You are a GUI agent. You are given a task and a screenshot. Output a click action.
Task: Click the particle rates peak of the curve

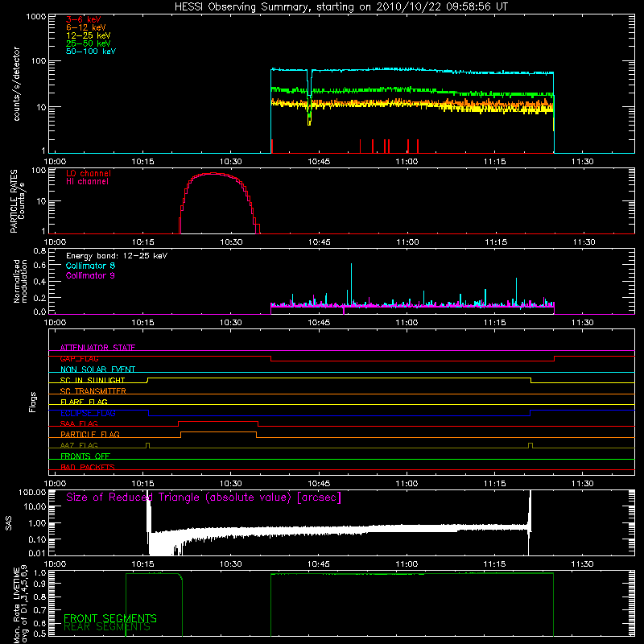click(x=213, y=174)
